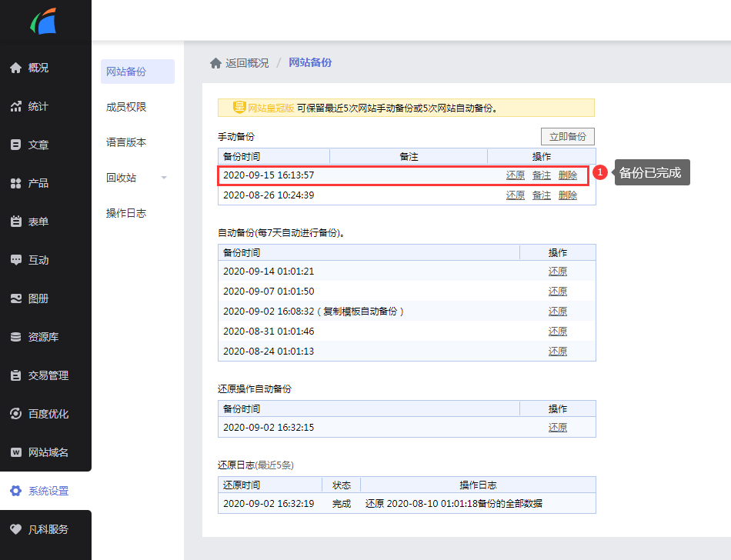Select the 网站备份 submenu tab
Image resolution: width=731 pixels, height=560 pixels.
tap(138, 72)
